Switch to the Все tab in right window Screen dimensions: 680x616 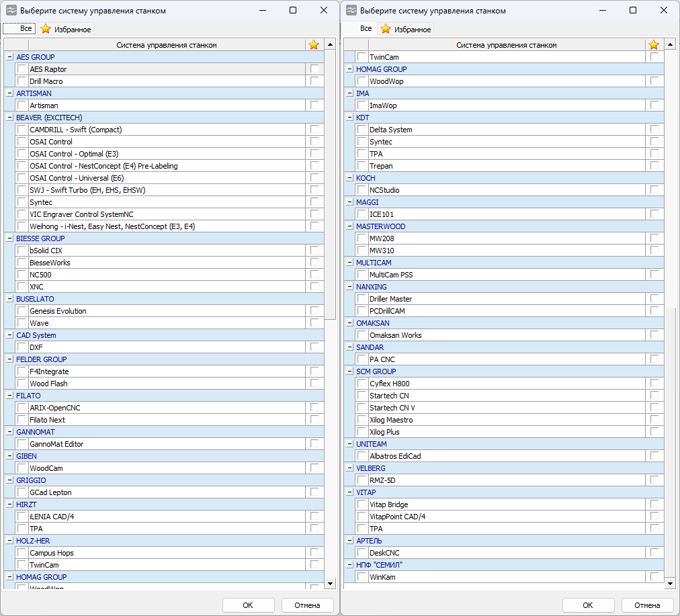click(366, 29)
